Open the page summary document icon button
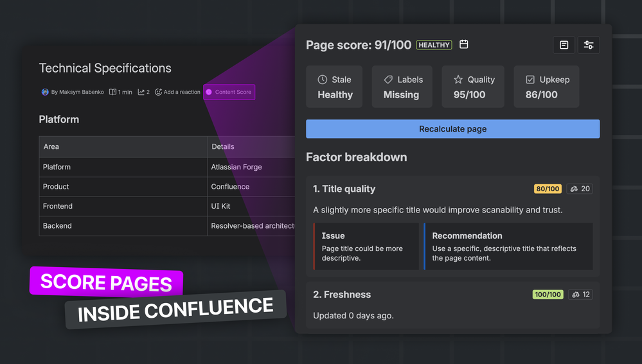This screenshot has height=364, width=642. 564,45
